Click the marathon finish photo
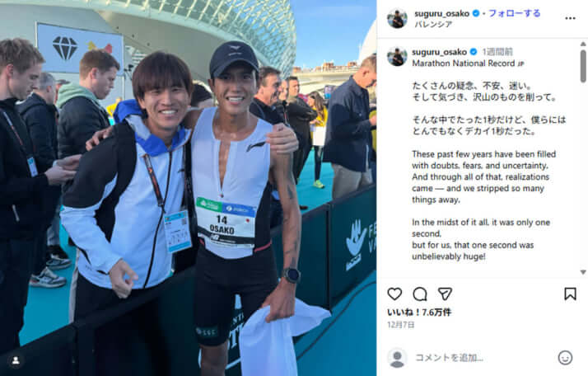This screenshot has width=588, height=376. coord(188,188)
